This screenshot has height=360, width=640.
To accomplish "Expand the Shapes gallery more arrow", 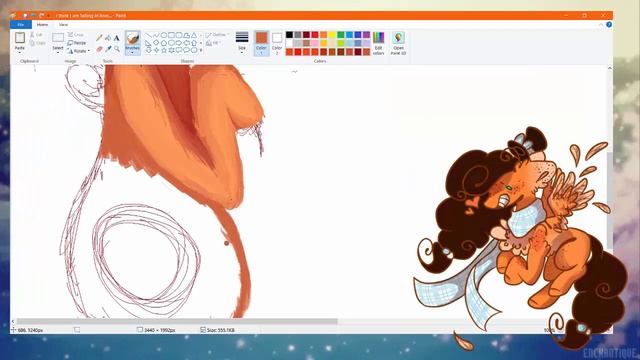I will click(x=201, y=50).
